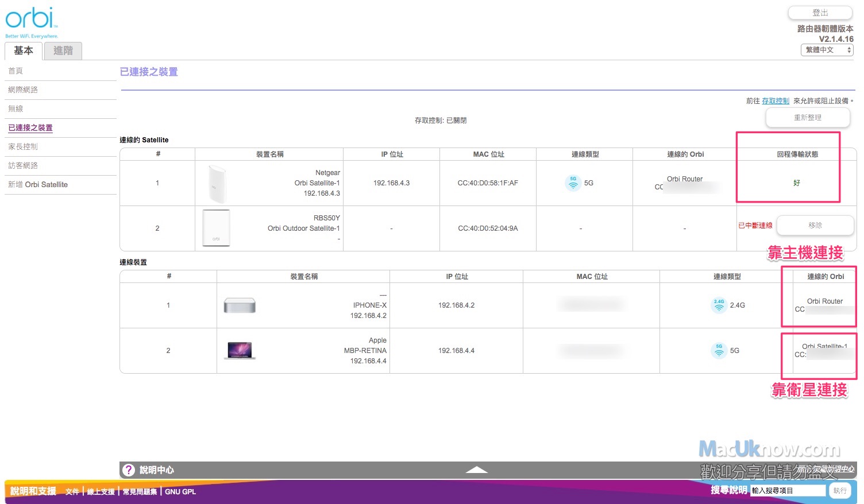Click the Orbi Satellite-1 device image
864x504 pixels.
[217, 184]
